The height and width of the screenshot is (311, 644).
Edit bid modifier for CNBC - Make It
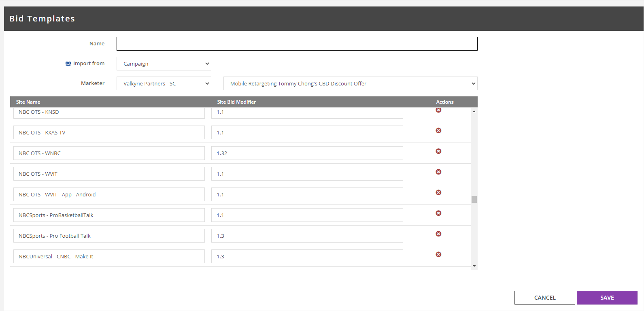point(307,256)
